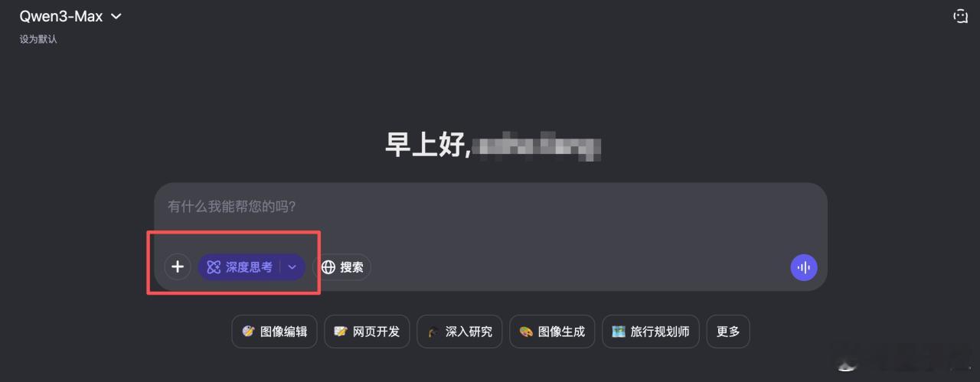Focus the 有什么我能帮您的吗 message input
This screenshot has height=382, width=980.
tap(490, 214)
